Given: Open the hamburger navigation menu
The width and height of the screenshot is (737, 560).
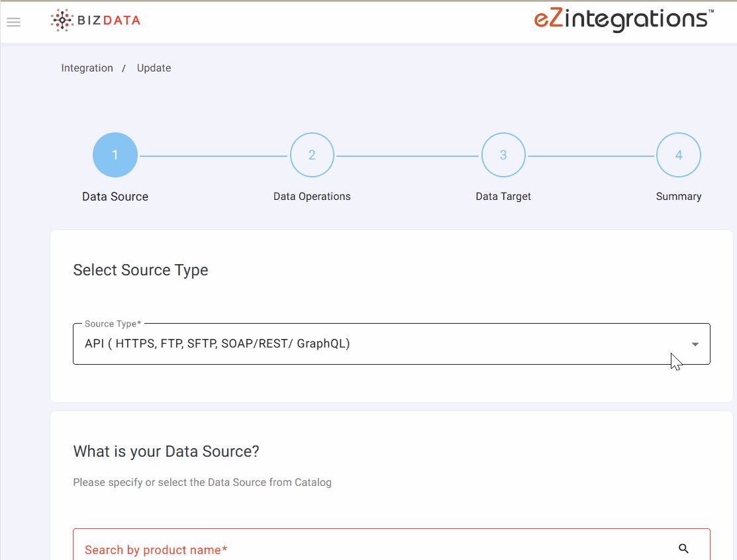Looking at the screenshot, I should click(13, 22).
